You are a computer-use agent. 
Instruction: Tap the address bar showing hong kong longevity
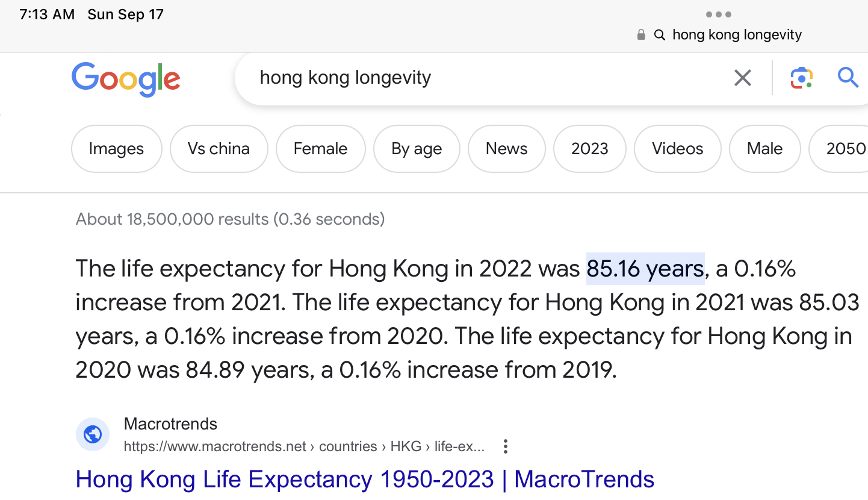coord(736,35)
